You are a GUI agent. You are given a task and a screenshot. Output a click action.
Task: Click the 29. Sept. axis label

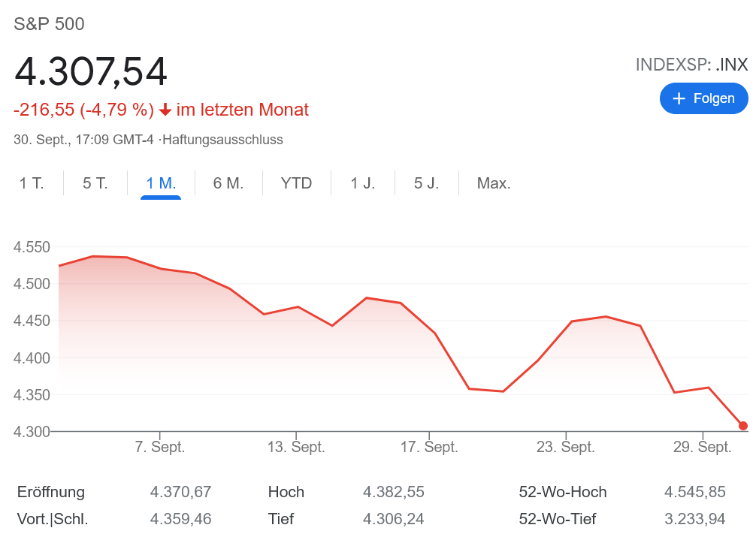tap(703, 447)
